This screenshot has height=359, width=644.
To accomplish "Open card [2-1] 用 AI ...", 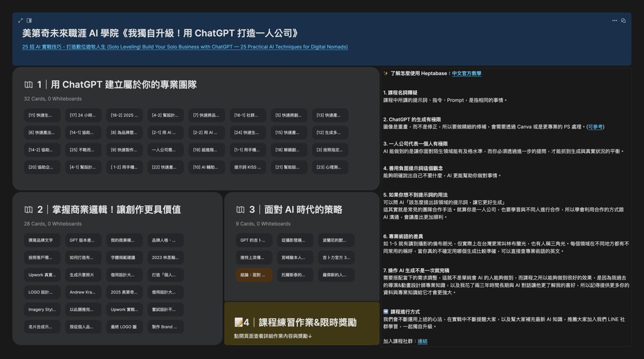I will point(166,133).
